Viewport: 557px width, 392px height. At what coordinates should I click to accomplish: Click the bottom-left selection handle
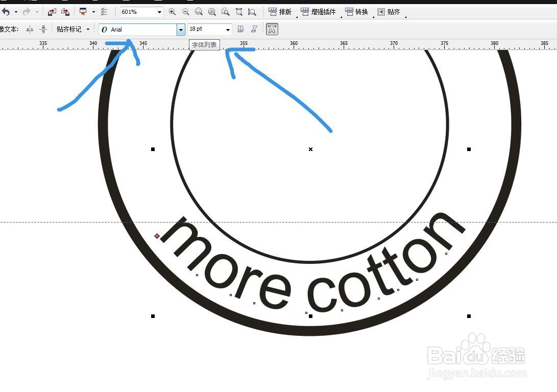click(x=153, y=316)
